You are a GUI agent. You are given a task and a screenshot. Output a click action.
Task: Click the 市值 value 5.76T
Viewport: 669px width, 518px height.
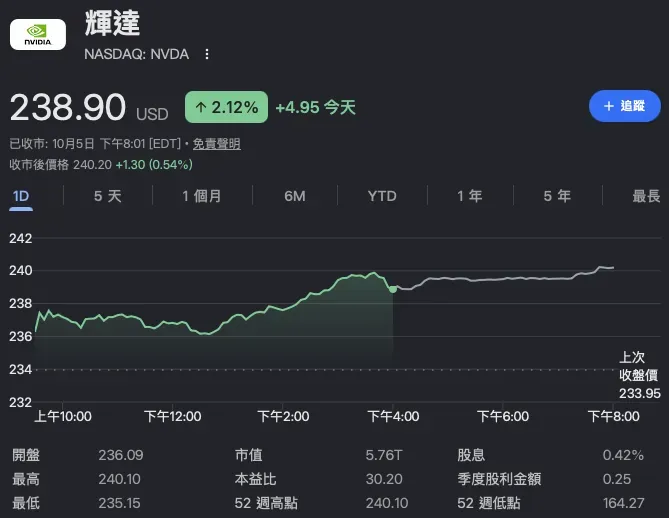[384, 455]
